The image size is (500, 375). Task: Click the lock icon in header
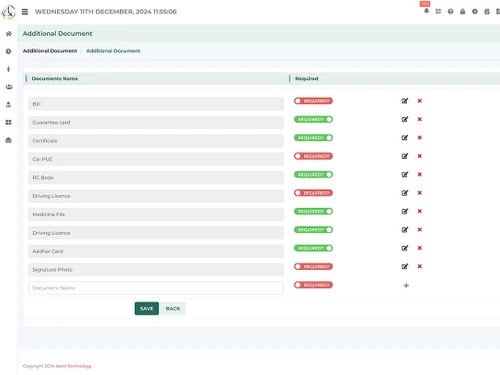click(463, 11)
